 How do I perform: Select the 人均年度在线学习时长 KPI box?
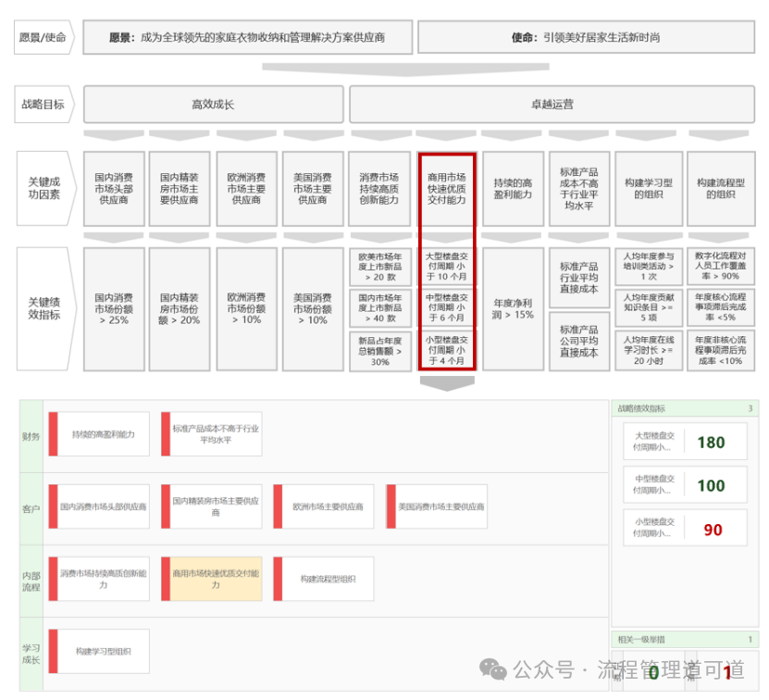pyautogui.click(x=649, y=350)
